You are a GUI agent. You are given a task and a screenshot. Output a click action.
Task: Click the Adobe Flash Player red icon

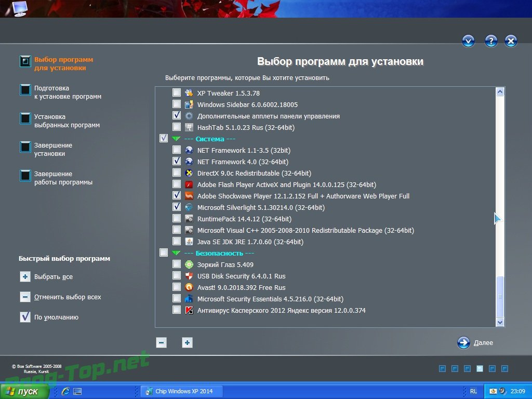[189, 184]
